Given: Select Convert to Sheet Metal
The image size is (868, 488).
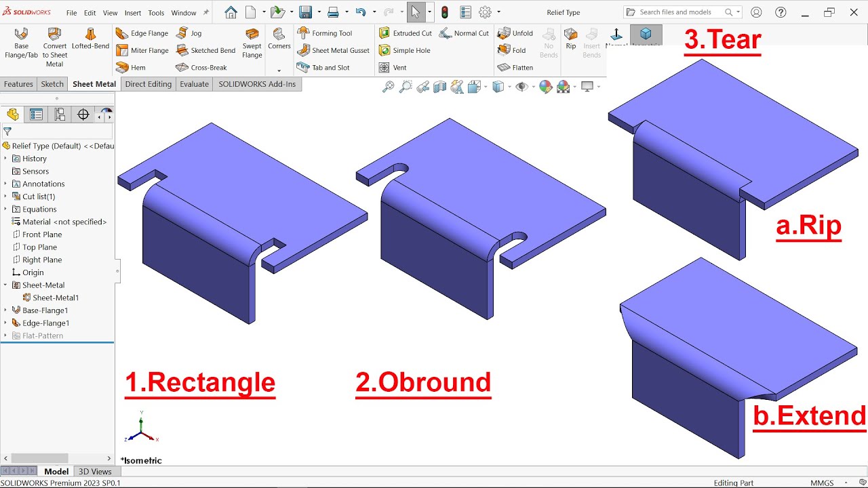Looking at the screenshot, I should (x=55, y=47).
